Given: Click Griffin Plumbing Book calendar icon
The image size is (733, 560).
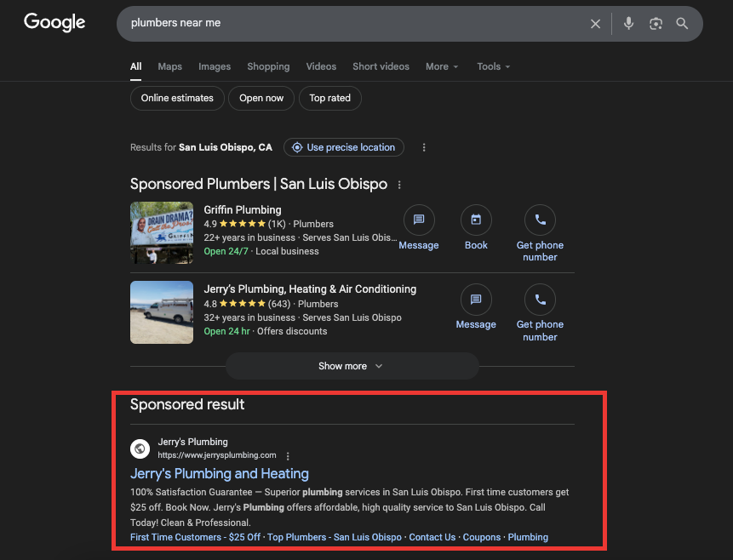Looking at the screenshot, I should click(476, 220).
